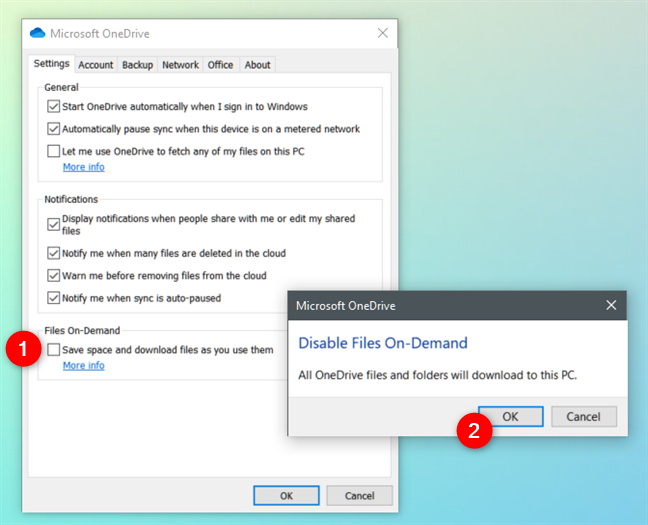Open the Backup tab
This screenshot has width=648, height=525.
click(138, 65)
